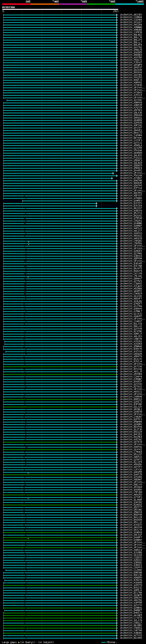Select hit label UniRef100_Q64MT2
The image size is (146, 644).
coord(131,291)
